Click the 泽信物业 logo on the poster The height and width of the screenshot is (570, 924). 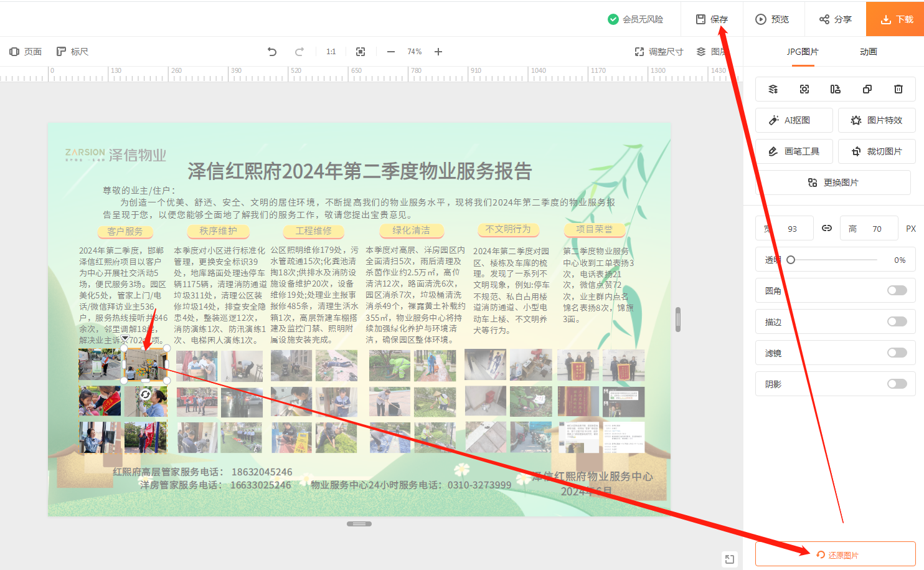point(116,154)
